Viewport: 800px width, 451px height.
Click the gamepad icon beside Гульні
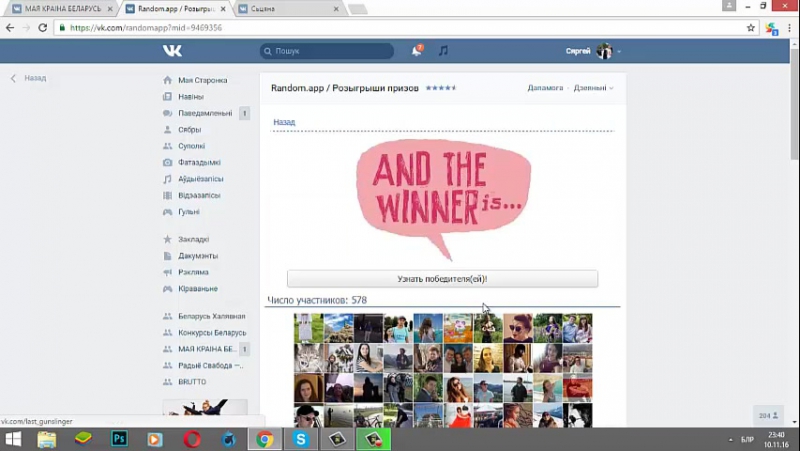pos(167,212)
